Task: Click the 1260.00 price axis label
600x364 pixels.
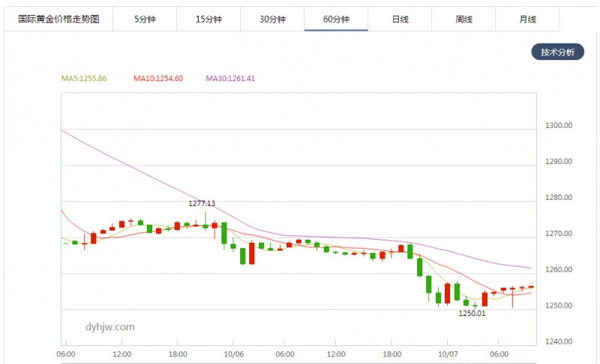Action: [x=559, y=270]
